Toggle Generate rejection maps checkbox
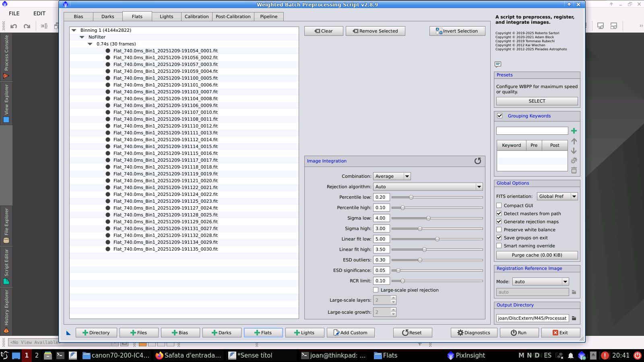 [x=499, y=222]
